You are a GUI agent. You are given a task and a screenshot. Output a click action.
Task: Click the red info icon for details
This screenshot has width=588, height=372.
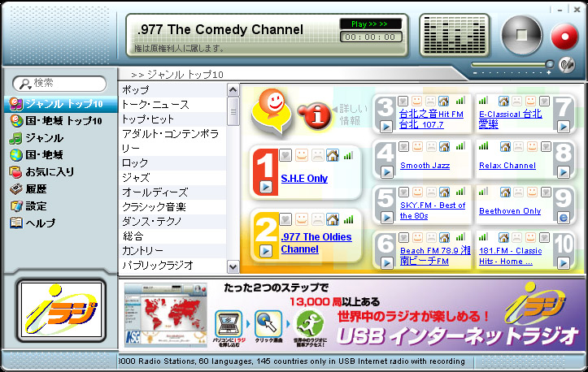pos(316,115)
